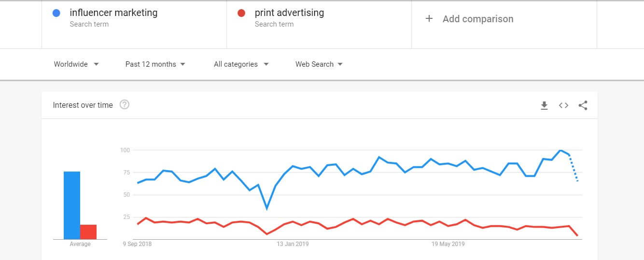Click the 13 Jan 2019 axis label
The image size is (644, 260).
293,244
